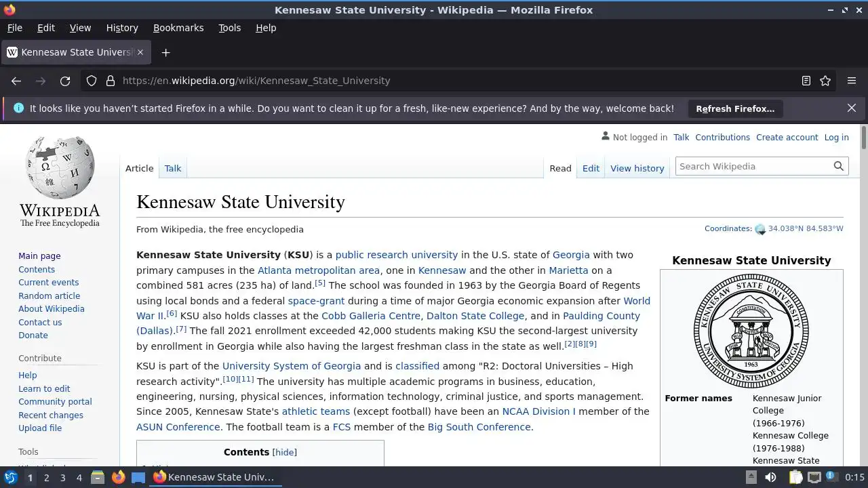The image size is (868, 488).
Task: Open the Firefox hamburger application menu
Action: coord(852,81)
